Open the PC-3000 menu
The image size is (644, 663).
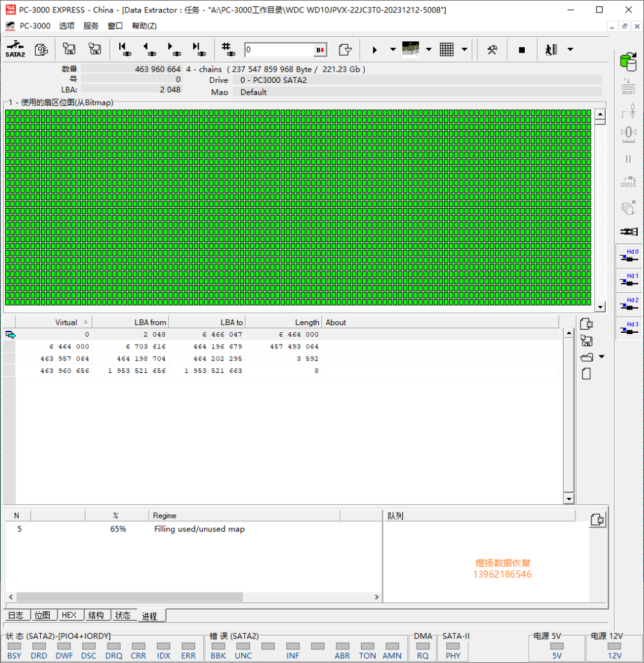click(35, 26)
